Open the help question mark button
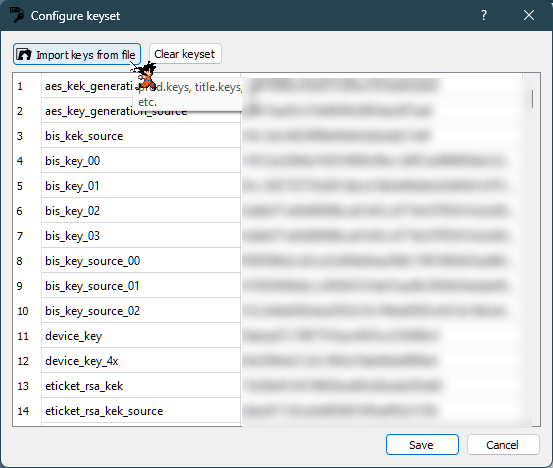The image size is (553, 468). (x=484, y=15)
